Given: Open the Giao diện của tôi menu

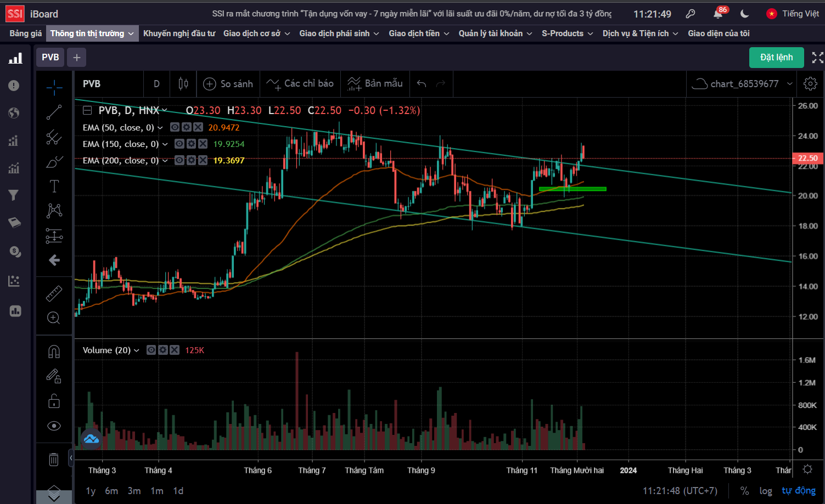Looking at the screenshot, I should [719, 33].
